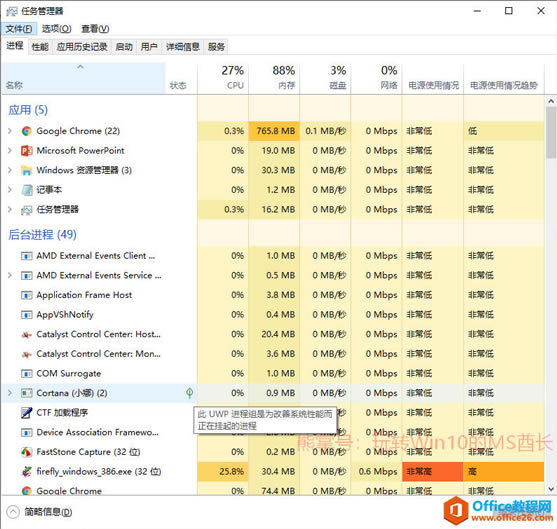Sort by the 磁盘 3% column header

pos(325,79)
